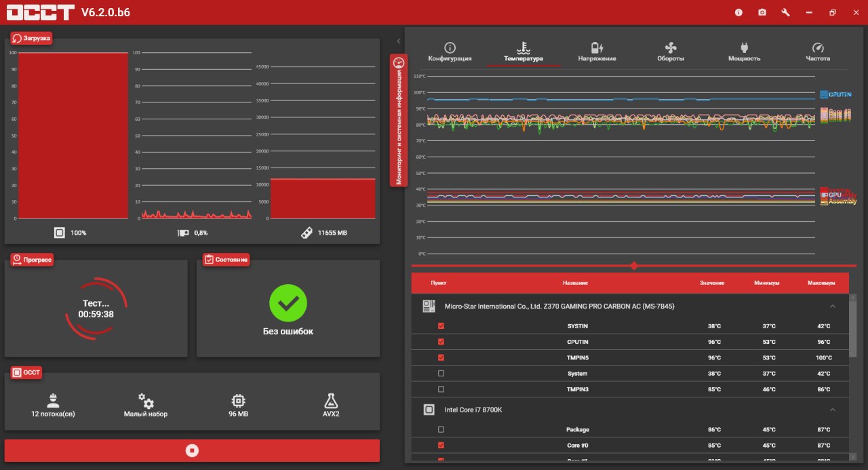Check the Package temperature checkbox
Image resolution: width=868 pixels, height=470 pixels.
[x=441, y=429]
